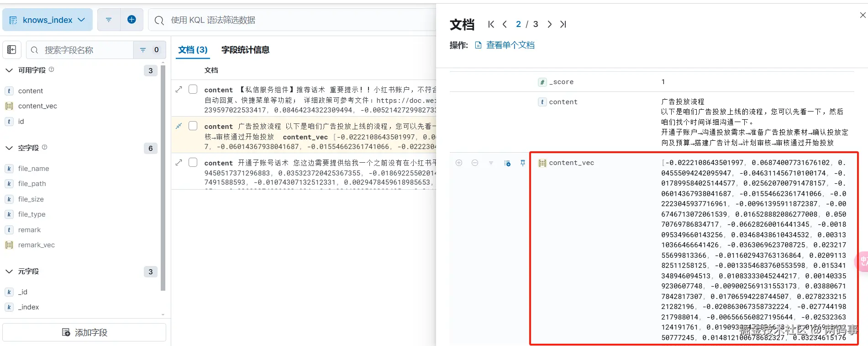Image resolution: width=868 pixels, height=346 pixels.
Task: Toggle content_vec column in table icon
Action: [507, 163]
